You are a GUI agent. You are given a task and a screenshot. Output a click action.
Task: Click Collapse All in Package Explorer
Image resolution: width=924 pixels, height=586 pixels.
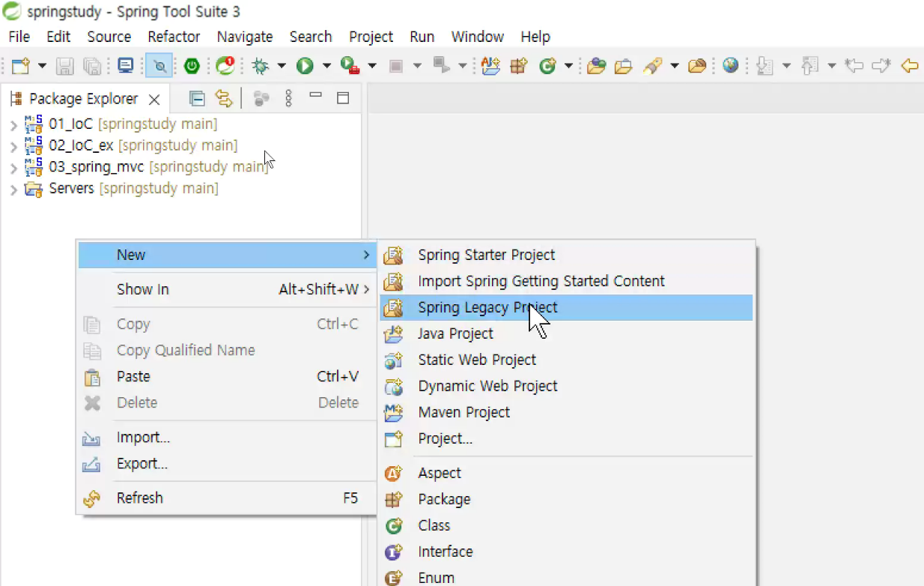(197, 98)
